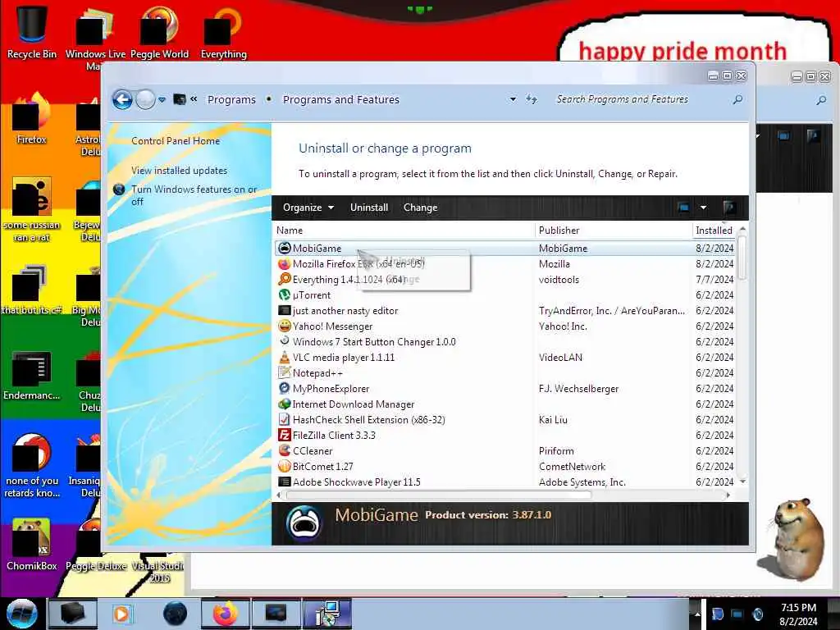Open the recent pages dropdown next to Forward
Viewport: 840px width, 630px height.
(162, 99)
